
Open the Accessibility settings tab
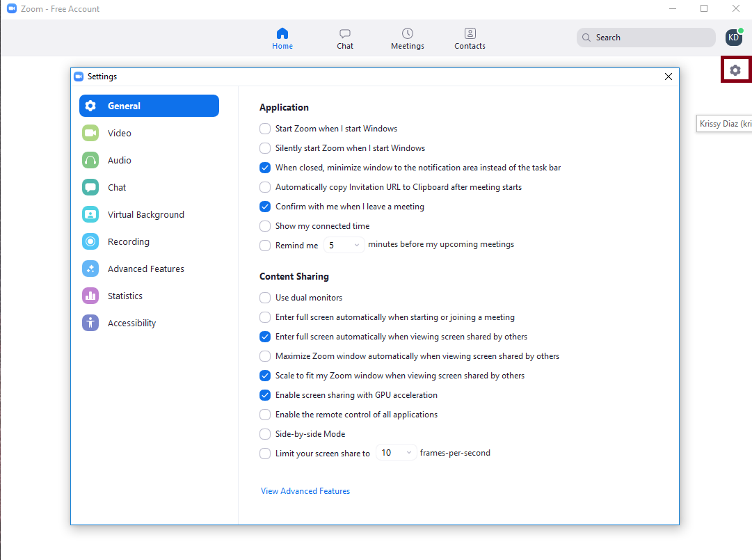(x=149, y=323)
